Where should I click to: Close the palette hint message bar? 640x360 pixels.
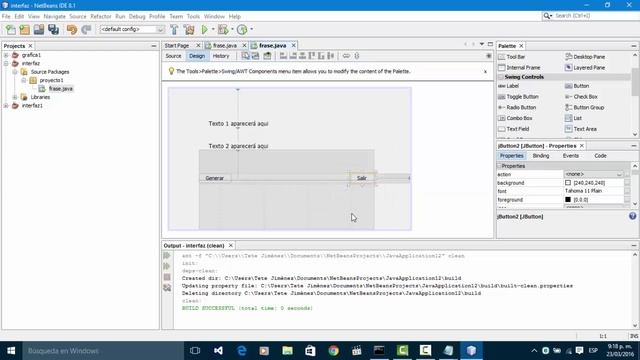click(485, 72)
